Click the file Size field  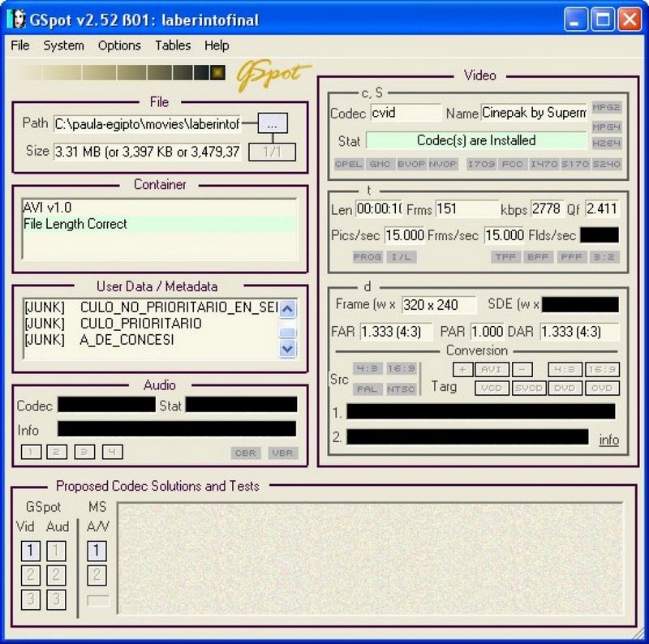click(147, 152)
